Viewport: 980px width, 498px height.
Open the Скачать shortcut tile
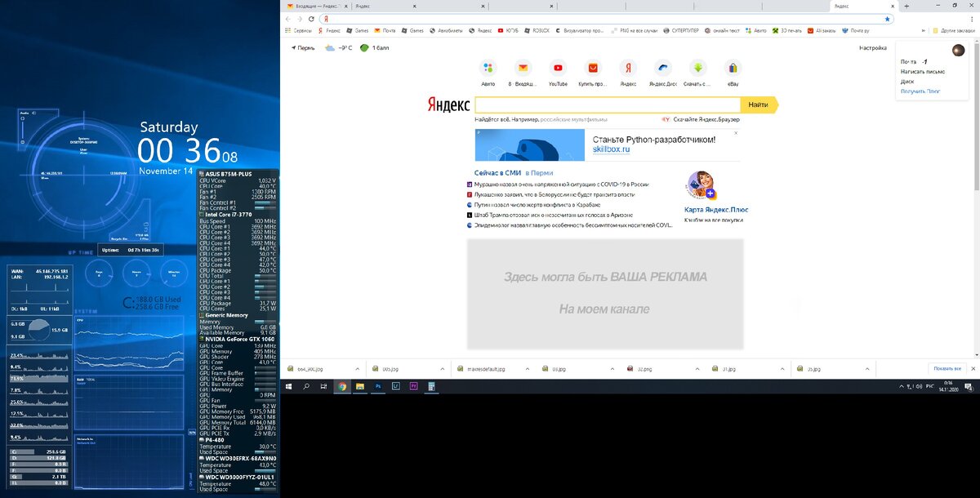tap(697, 73)
